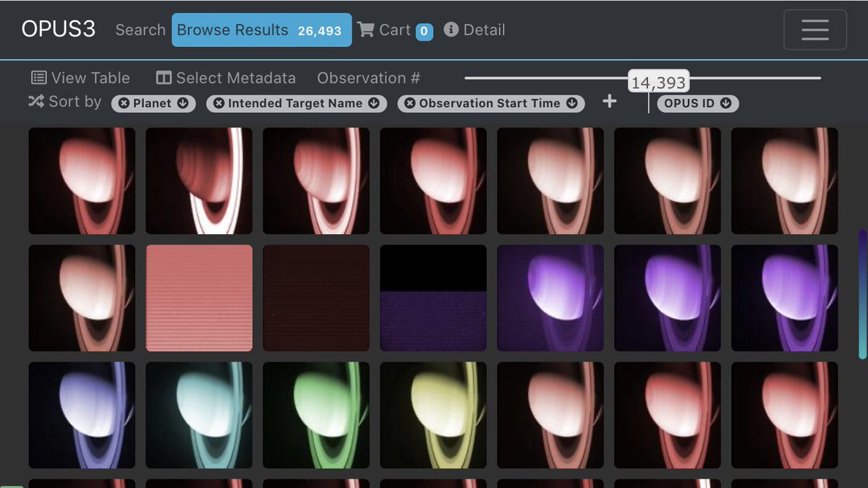Screen dimensions: 868x488
Task: Open the Cart tab
Action: point(395,30)
